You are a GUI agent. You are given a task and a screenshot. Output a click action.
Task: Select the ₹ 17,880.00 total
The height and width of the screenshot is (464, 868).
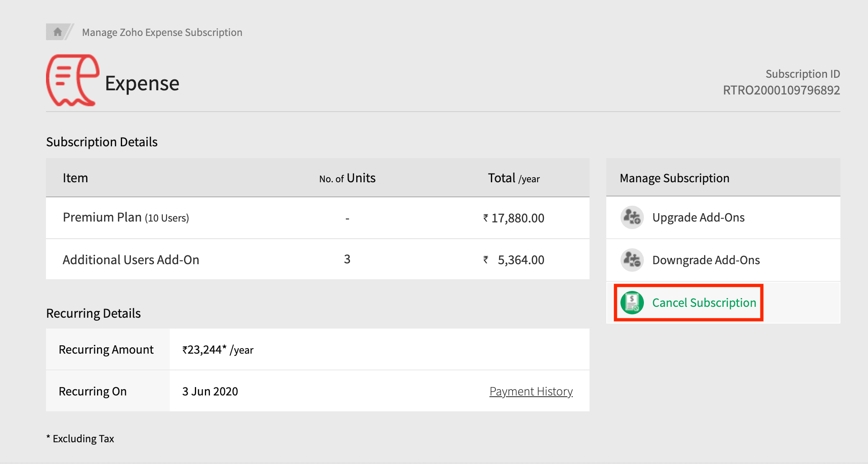514,218
